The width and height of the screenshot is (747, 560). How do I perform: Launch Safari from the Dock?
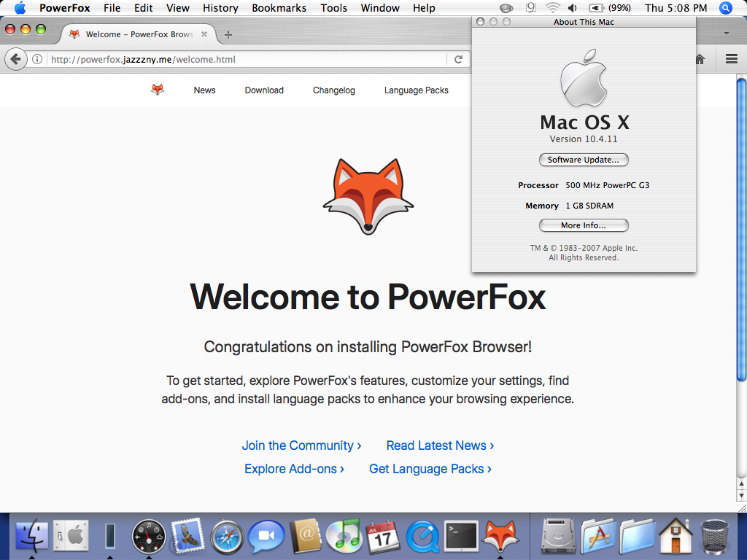coord(228,537)
